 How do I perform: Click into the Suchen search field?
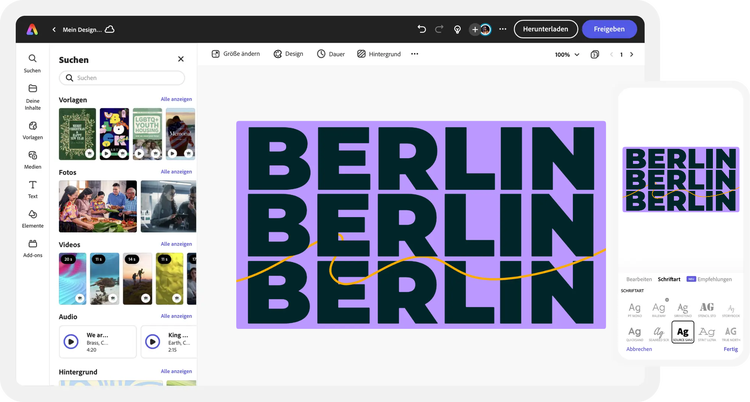tap(122, 78)
